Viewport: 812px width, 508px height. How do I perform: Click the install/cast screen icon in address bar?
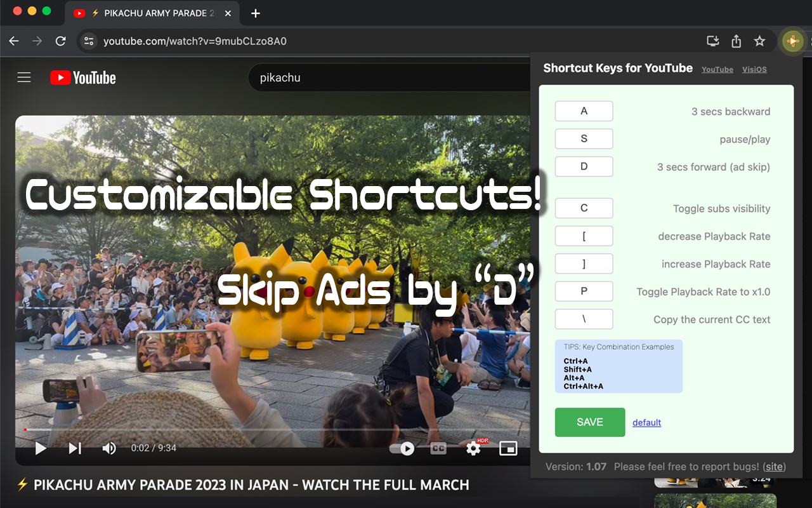(713, 41)
